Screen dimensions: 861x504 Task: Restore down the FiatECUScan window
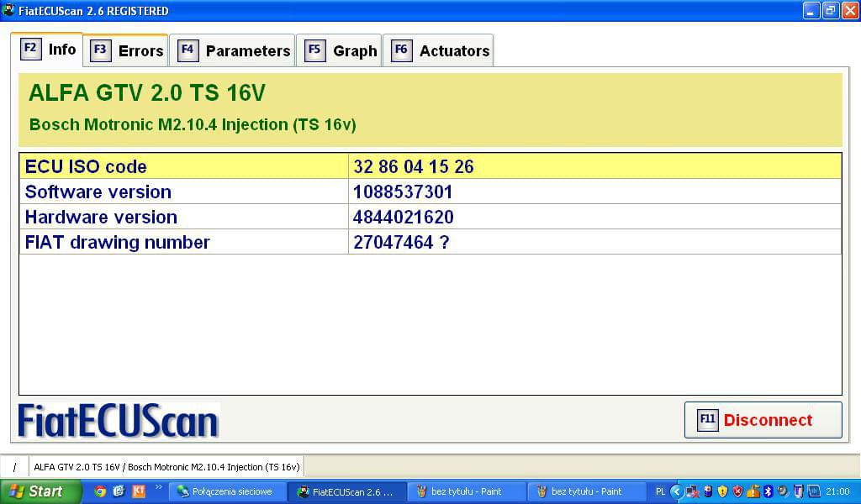pos(831,10)
